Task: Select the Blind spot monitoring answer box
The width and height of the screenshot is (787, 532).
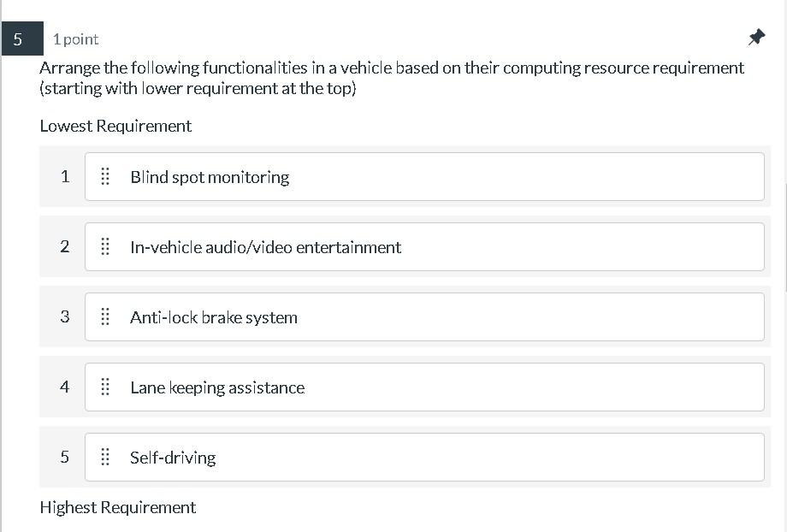Action: (424, 177)
